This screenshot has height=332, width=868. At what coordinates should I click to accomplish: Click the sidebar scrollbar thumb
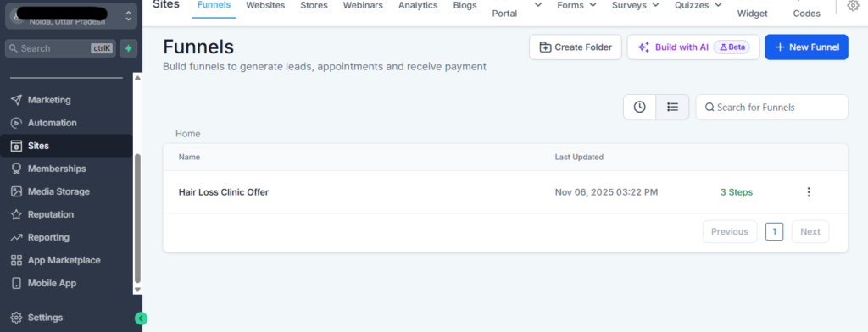click(138, 218)
